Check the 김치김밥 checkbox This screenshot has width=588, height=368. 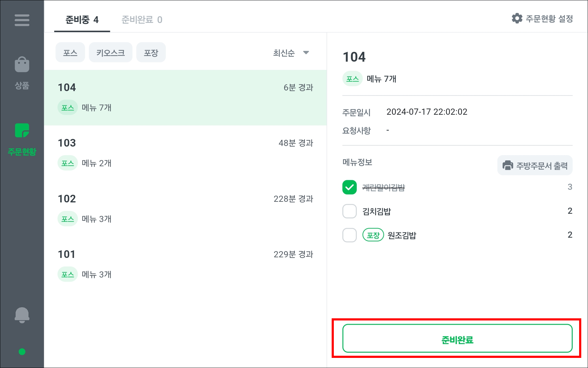point(349,211)
